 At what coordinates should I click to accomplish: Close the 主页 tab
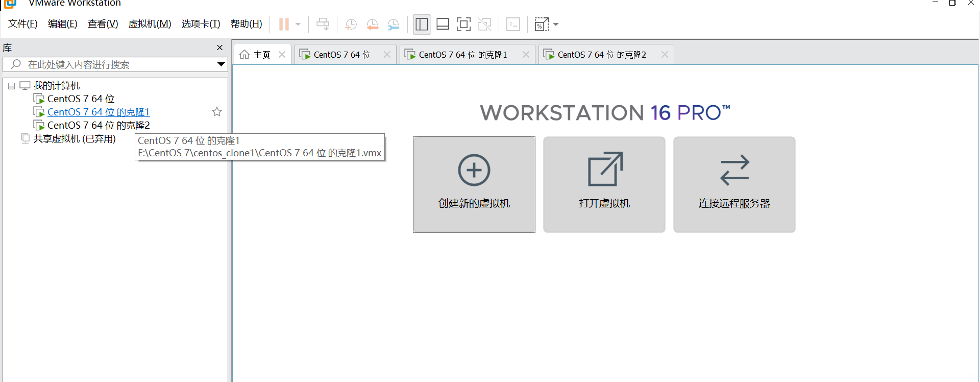tap(282, 55)
